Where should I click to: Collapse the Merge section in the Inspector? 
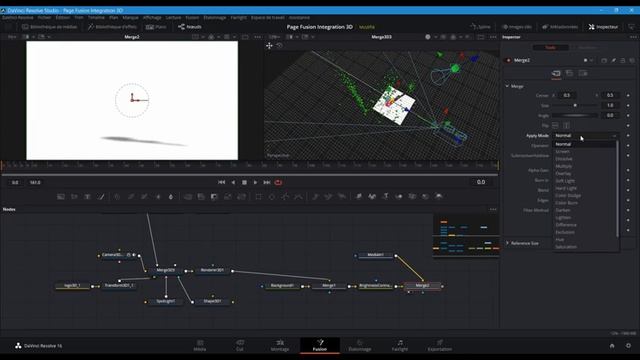(507, 86)
